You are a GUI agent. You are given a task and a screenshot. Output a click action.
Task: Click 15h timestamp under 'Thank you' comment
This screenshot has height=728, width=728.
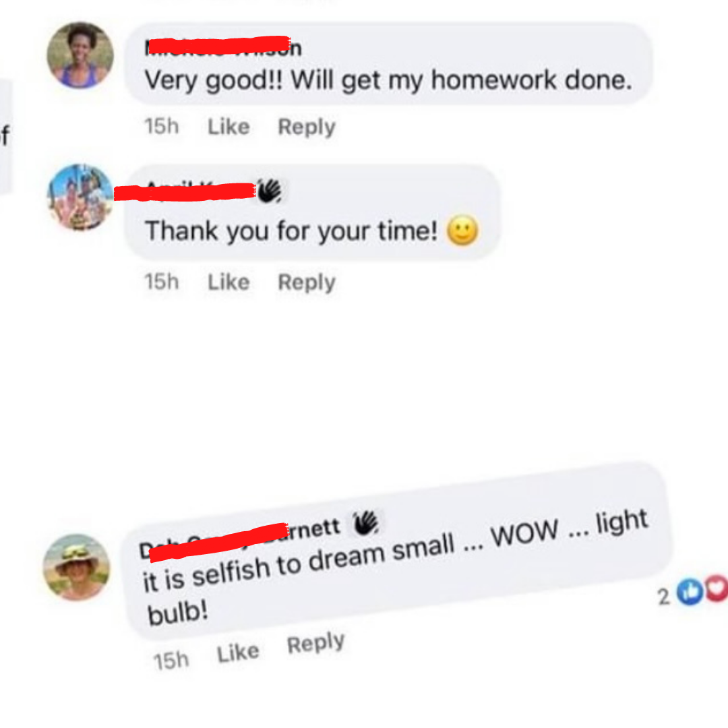(x=162, y=282)
